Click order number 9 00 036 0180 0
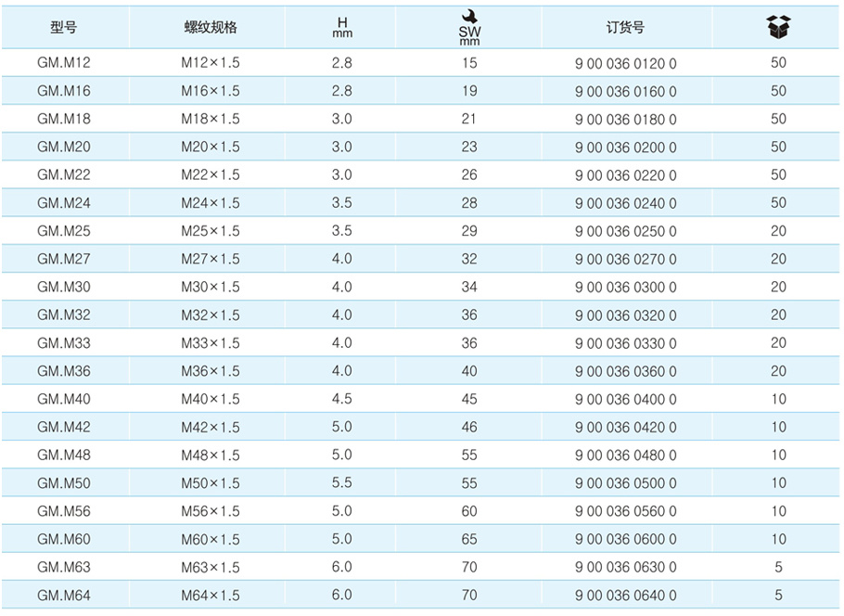Viewport: 844px width, 616px height. tap(625, 120)
